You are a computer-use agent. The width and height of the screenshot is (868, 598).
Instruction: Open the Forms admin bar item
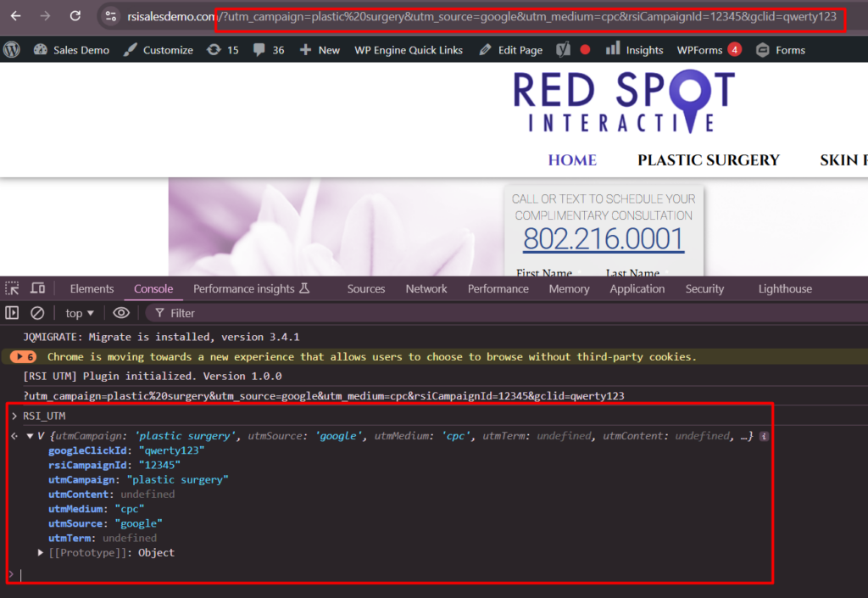781,50
